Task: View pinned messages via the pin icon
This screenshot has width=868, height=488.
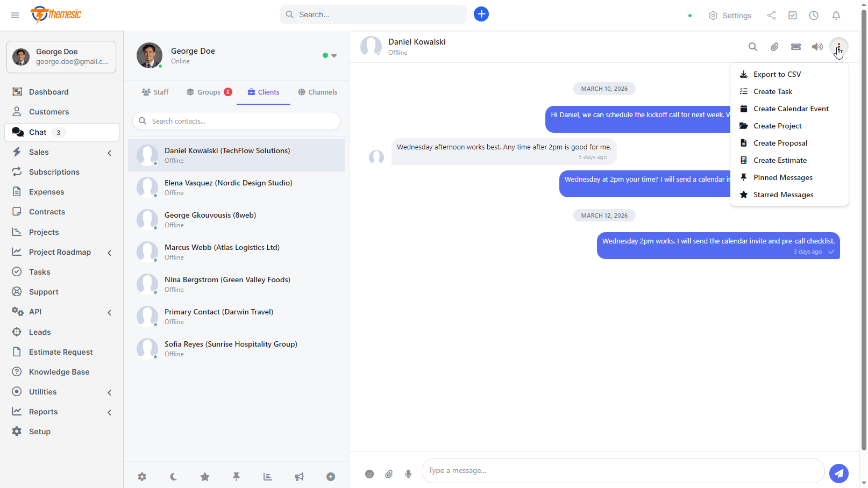Action: tap(237, 476)
